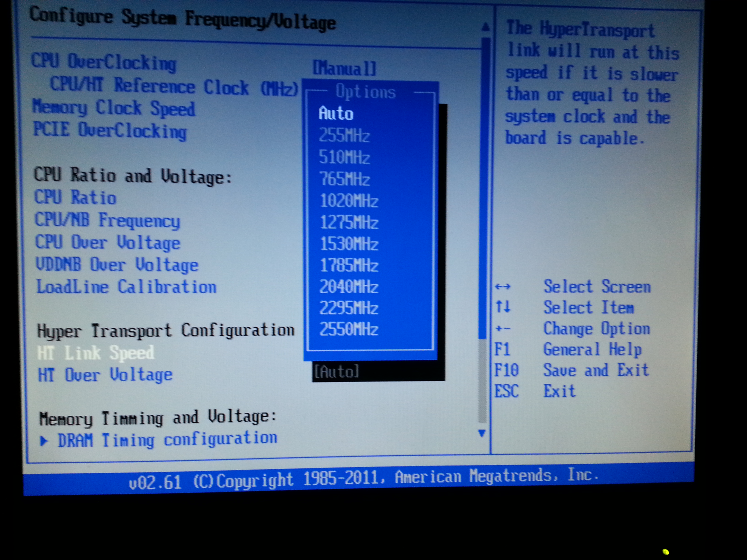Select Auto in the Options popup
The width and height of the screenshot is (747, 560).
[x=336, y=113]
